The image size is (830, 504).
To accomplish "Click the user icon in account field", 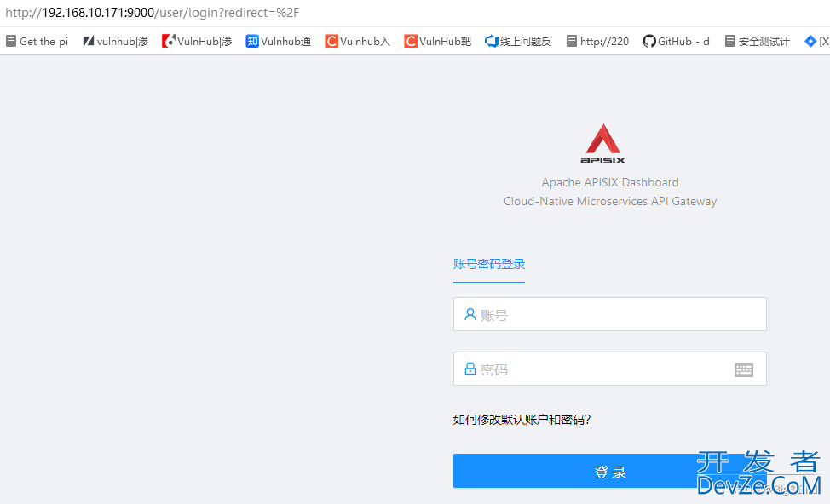I will click(470, 314).
